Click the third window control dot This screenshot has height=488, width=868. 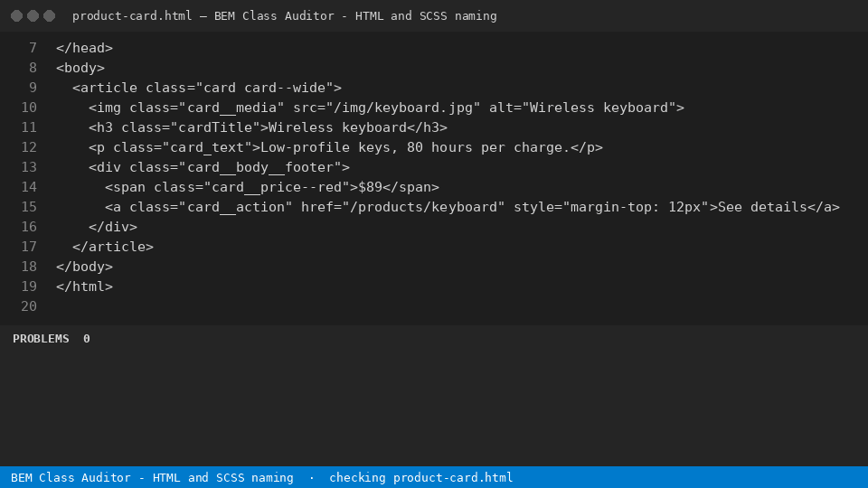(x=49, y=16)
